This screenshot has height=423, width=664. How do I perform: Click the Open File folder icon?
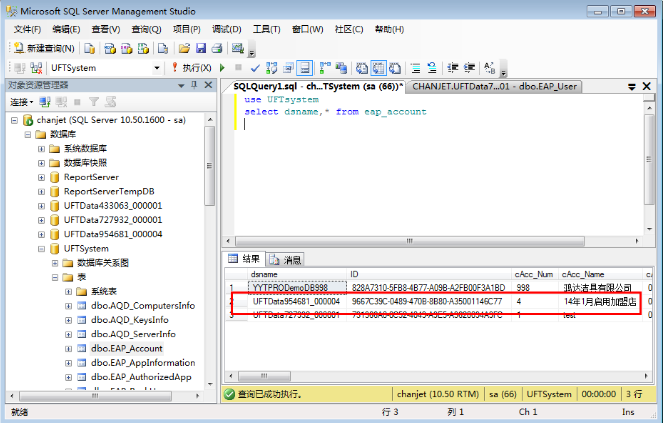click(x=184, y=48)
